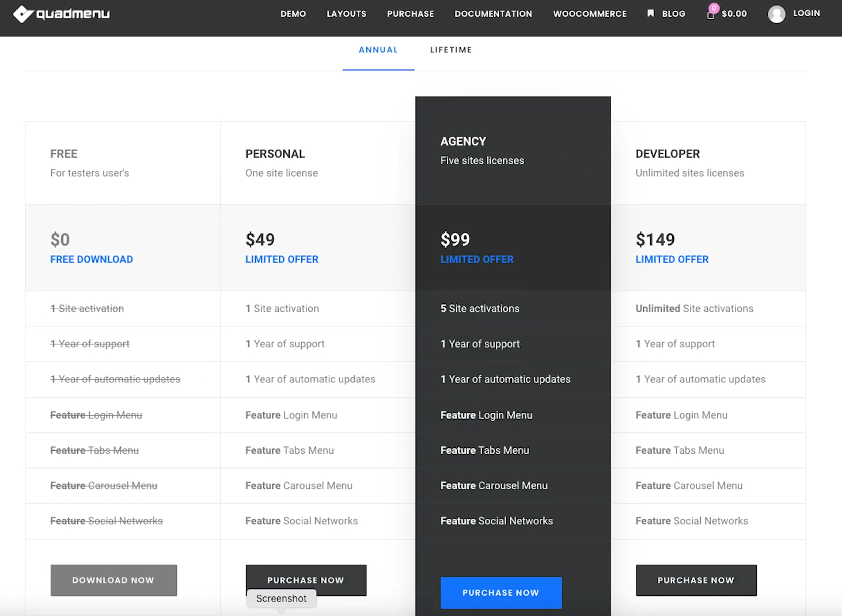
Task: Click Limited Offer under the $49 price
Action: (282, 260)
